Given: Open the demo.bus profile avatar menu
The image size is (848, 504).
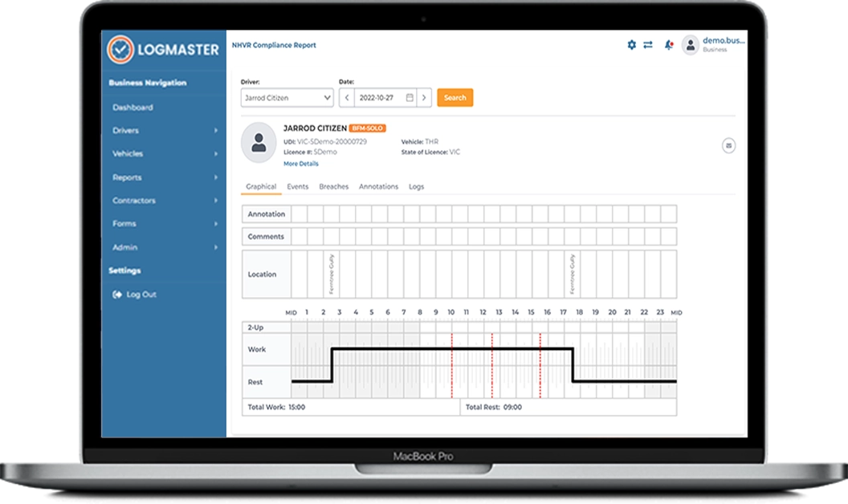Looking at the screenshot, I should tap(689, 47).
